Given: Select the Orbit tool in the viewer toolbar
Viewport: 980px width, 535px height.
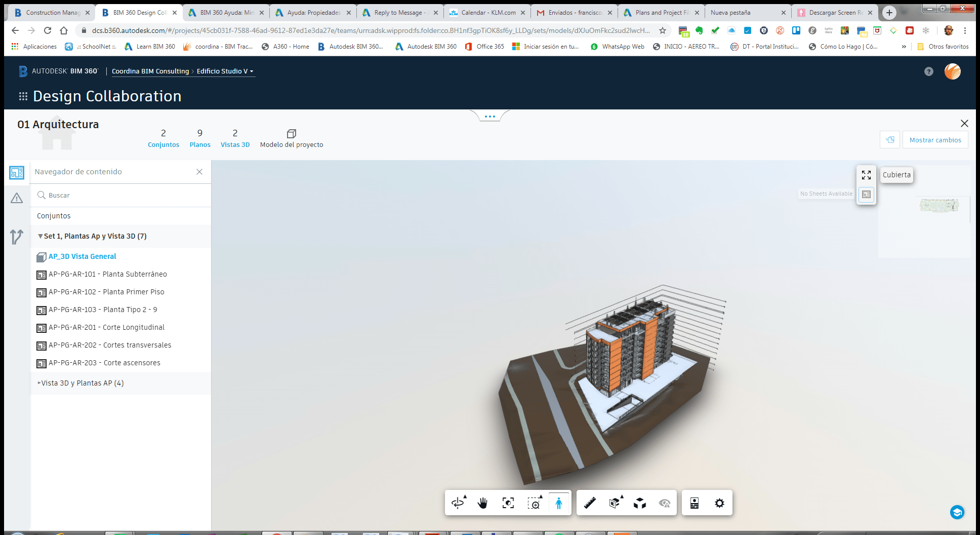Looking at the screenshot, I should tap(458, 503).
